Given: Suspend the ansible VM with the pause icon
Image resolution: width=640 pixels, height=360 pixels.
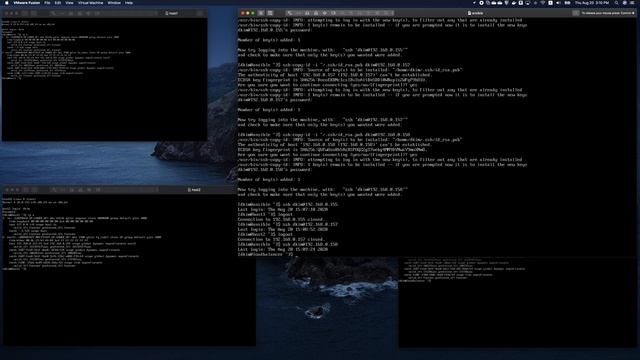Looking at the screenshot, I should 261,13.
